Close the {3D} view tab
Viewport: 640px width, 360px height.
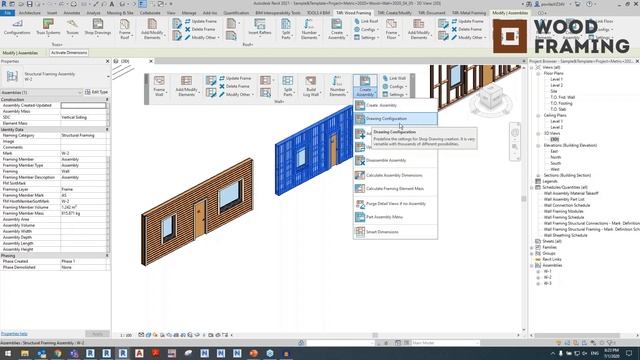(151, 61)
